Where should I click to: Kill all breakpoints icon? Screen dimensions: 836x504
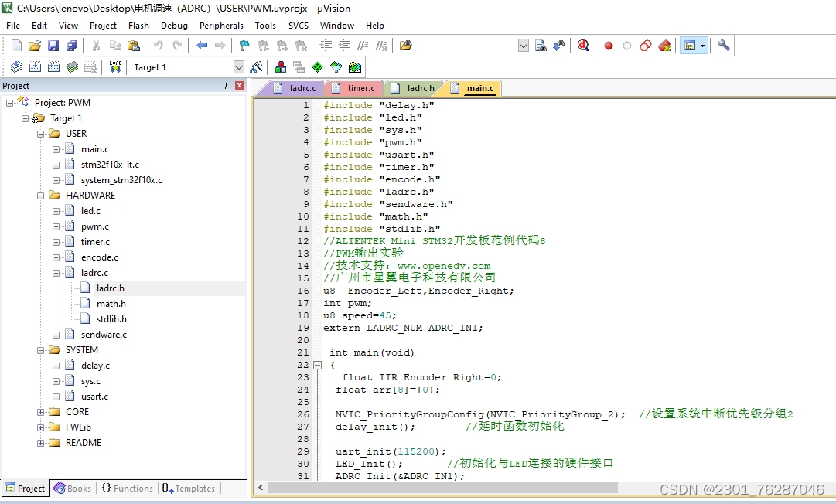[664, 46]
